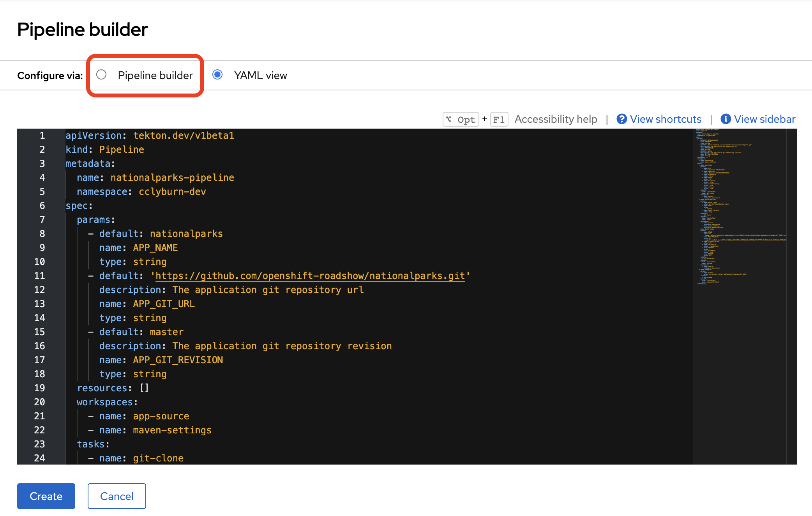The height and width of the screenshot is (516, 812).
Task: Click the 'params:' line
Action: point(96,220)
